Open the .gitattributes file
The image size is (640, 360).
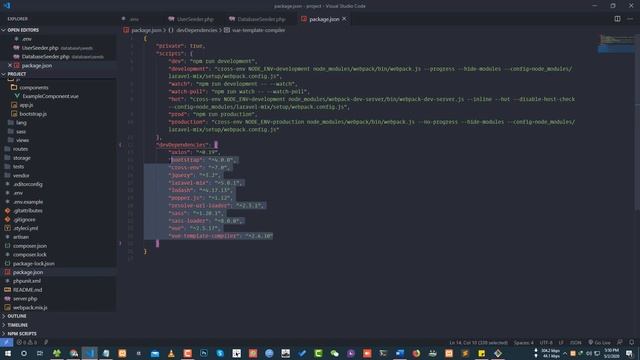pos(27,211)
